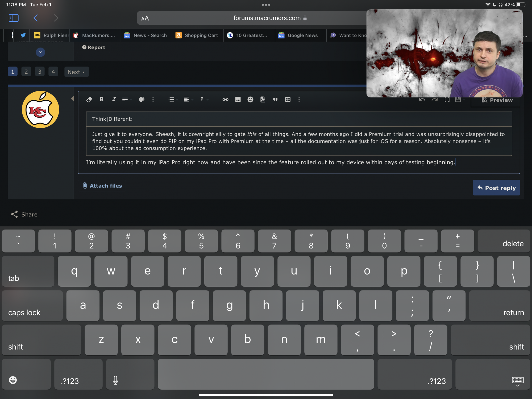Toggle bold formatting
Screen dimensions: 532x399
[x=101, y=99]
